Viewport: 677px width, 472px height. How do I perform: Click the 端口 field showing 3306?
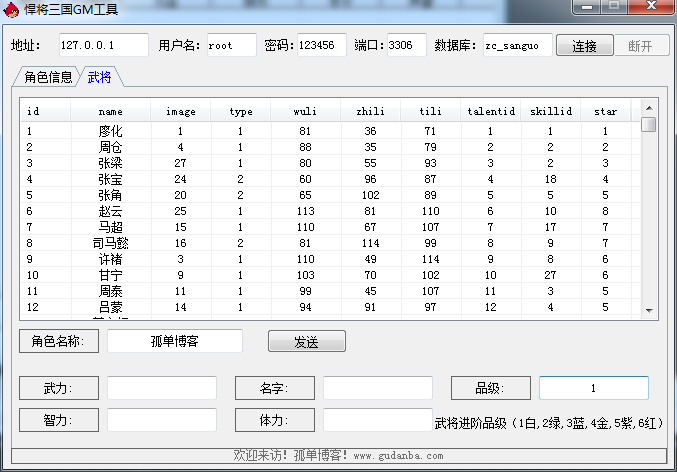(x=407, y=45)
